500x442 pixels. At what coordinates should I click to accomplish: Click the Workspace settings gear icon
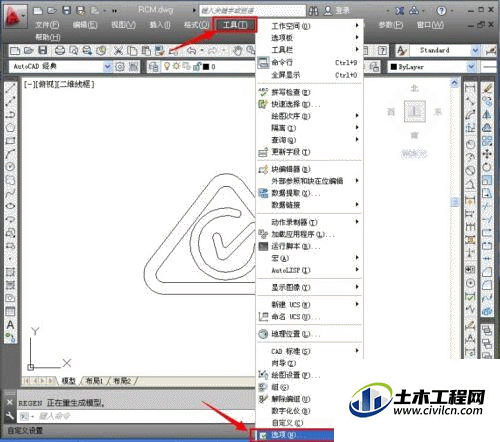(120, 67)
